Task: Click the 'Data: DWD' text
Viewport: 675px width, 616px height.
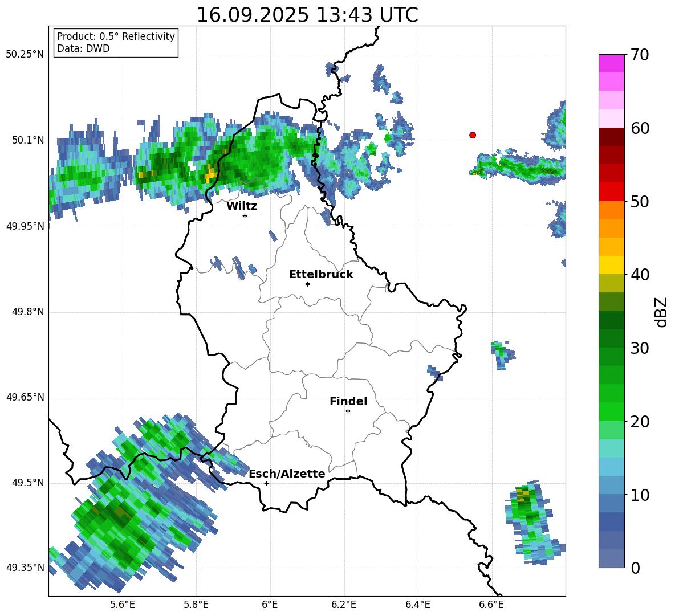Action: 83,48
